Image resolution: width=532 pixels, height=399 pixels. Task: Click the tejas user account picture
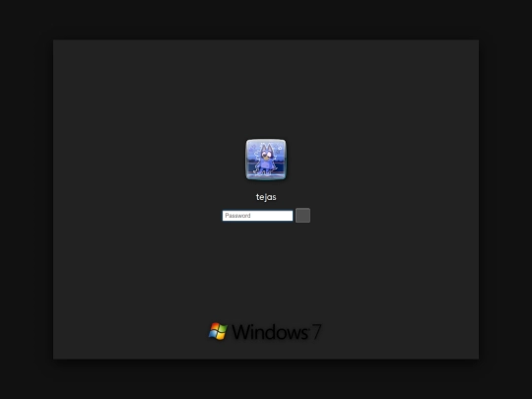(266, 160)
